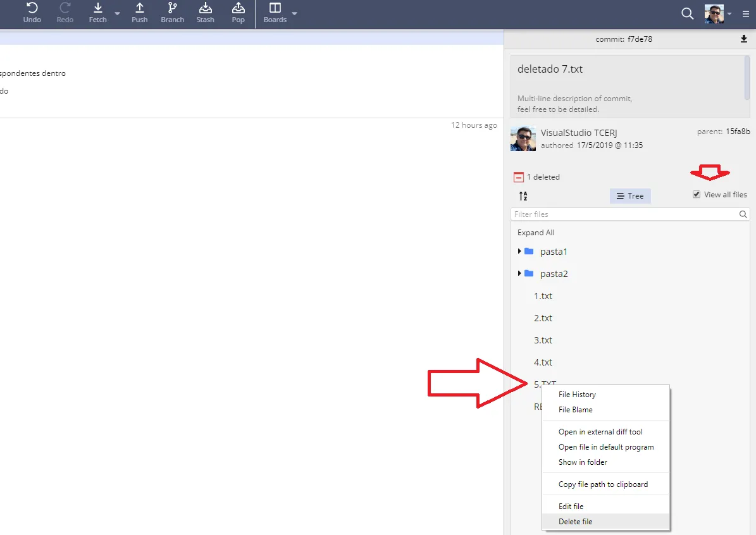Expand the pasta2 folder arrow

coord(519,273)
